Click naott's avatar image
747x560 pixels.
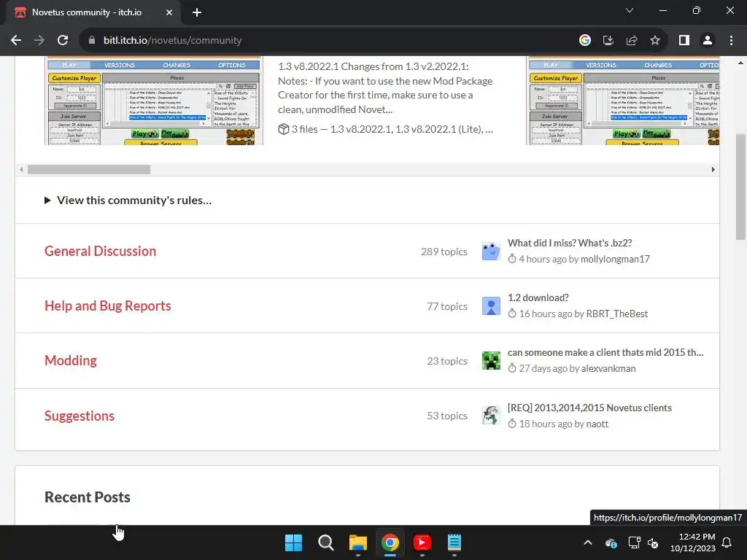click(x=491, y=415)
